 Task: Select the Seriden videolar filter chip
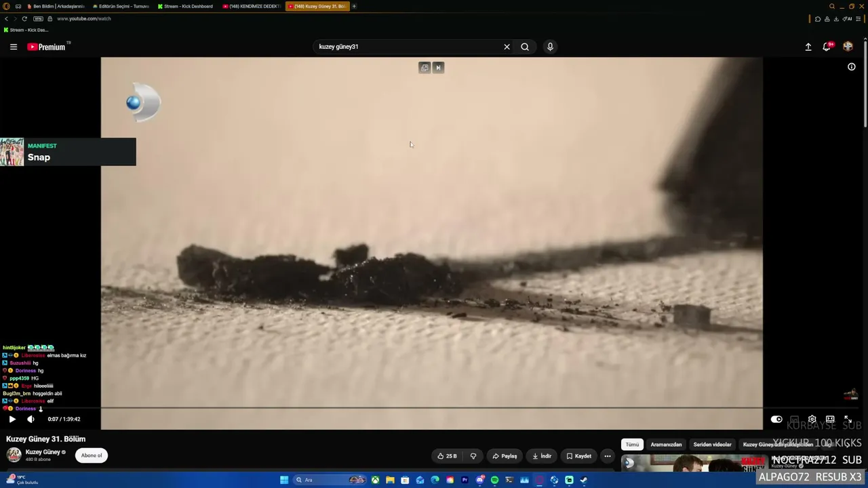[x=712, y=445]
